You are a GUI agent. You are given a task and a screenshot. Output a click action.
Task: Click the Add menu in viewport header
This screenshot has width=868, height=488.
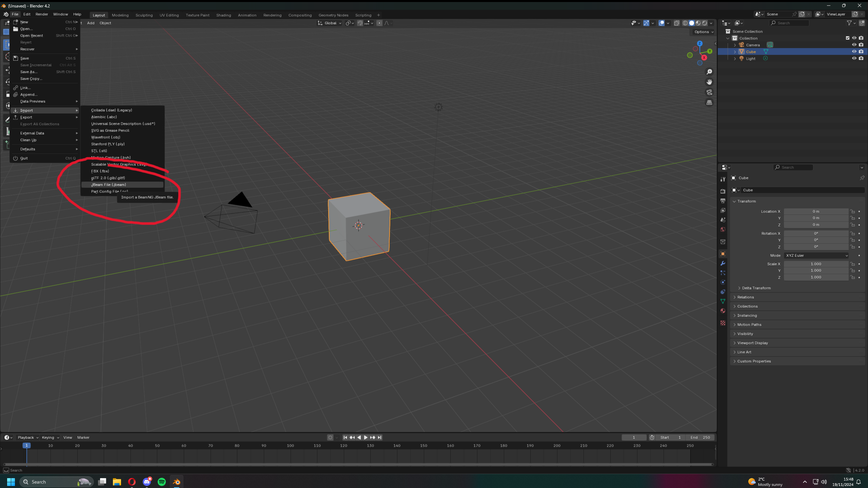pos(91,23)
